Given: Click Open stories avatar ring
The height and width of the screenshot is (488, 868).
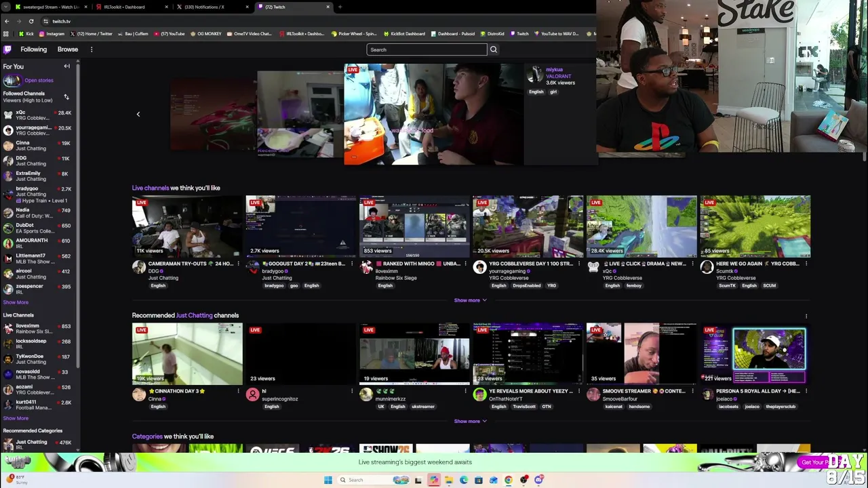Looking at the screenshot, I should [12, 81].
